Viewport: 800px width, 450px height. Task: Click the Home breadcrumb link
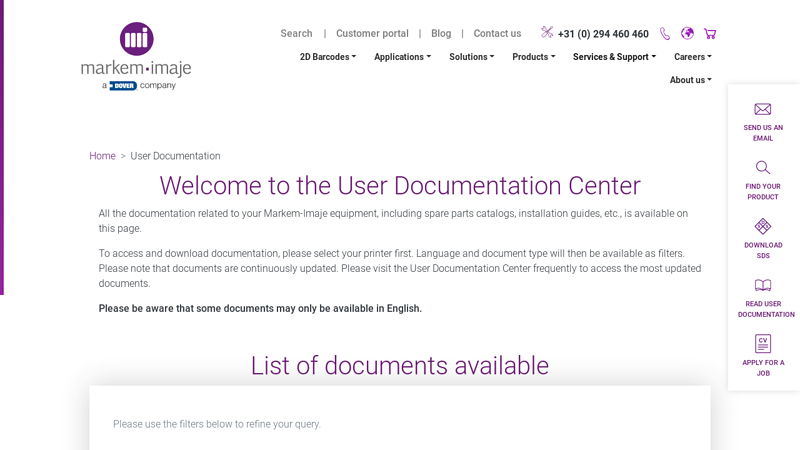click(102, 156)
